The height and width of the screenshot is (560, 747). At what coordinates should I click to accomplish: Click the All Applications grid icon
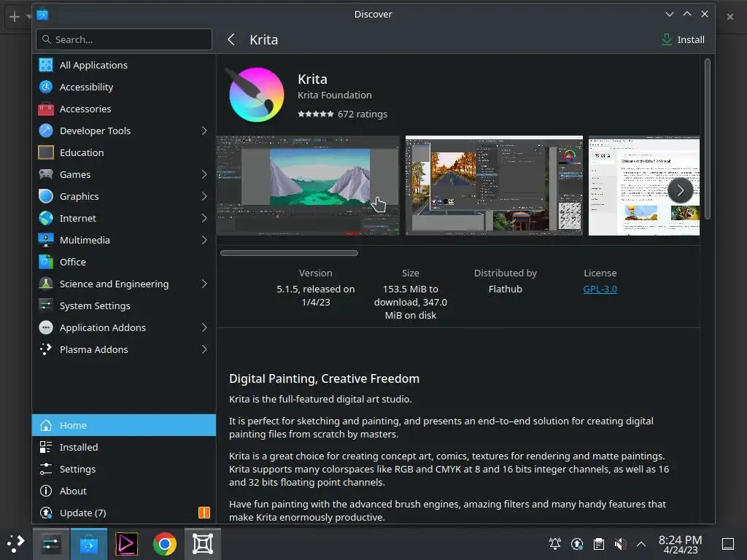(46, 65)
